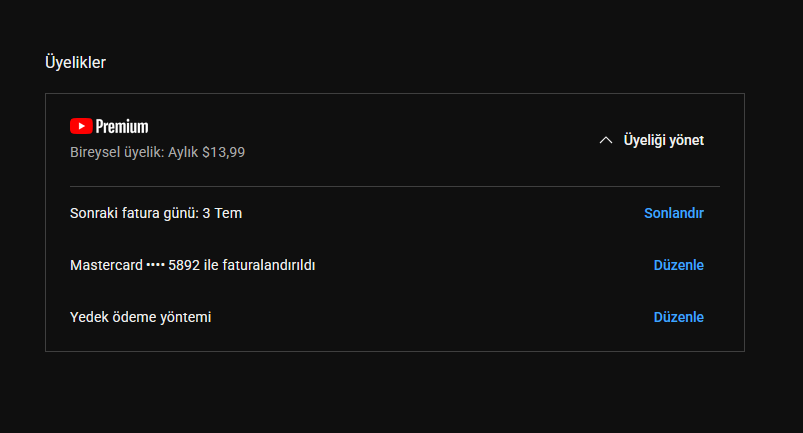Viewport: 803px width, 433px height.
Task: Click the word "Aylık" in the plan line
Action: click(x=181, y=153)
